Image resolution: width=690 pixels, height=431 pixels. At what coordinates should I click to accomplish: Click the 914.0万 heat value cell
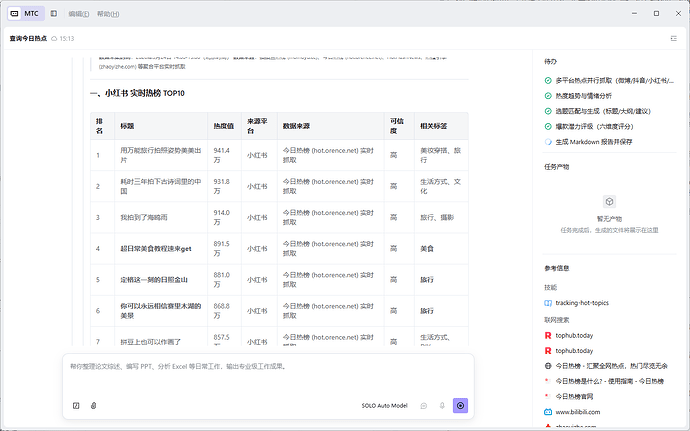click(222, 217)
